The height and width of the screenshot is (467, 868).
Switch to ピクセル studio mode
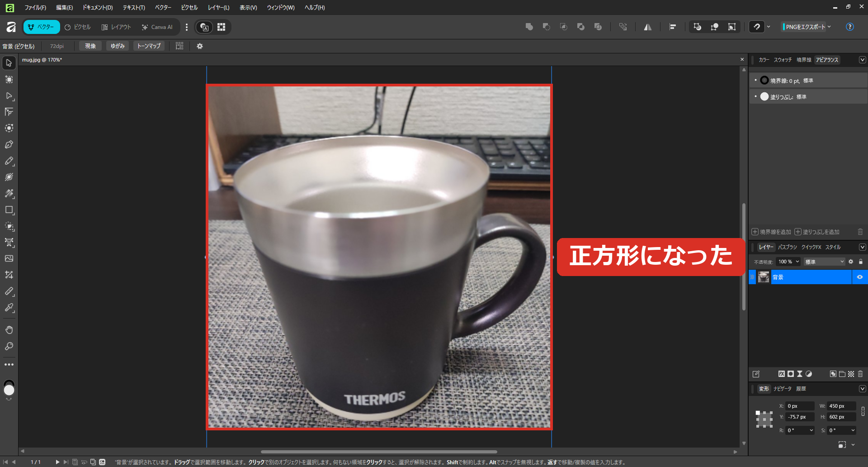coord(78,27)
